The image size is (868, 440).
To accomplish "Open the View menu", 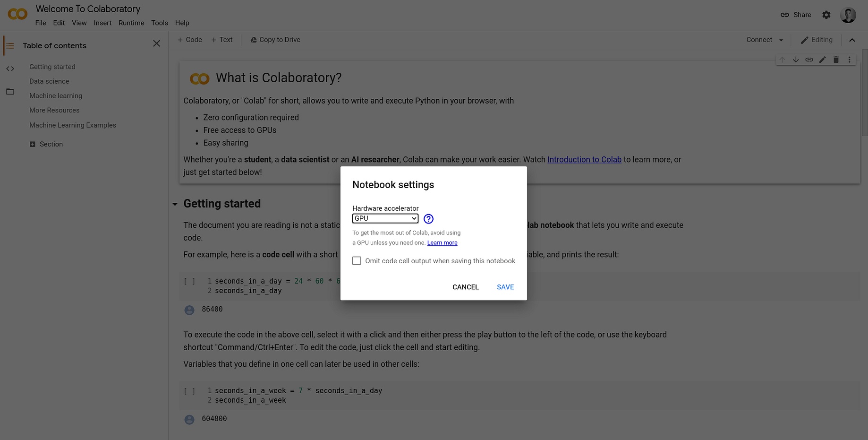I will [79, 23].
